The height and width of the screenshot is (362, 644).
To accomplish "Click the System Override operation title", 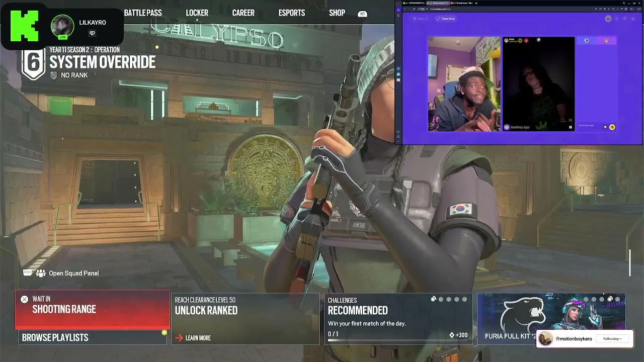I will pyautogui.click(x=102, y=62).
